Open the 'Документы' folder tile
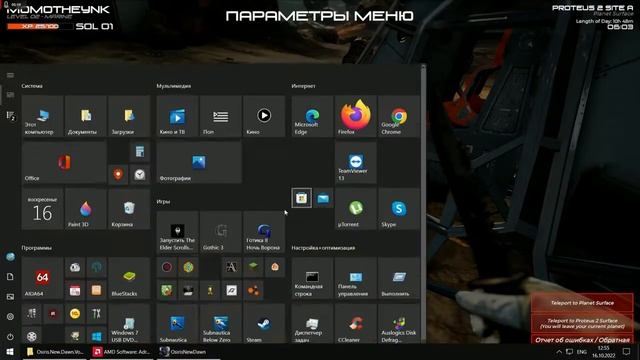The width and height of the screenshot is (640, 360). [86, 116]
